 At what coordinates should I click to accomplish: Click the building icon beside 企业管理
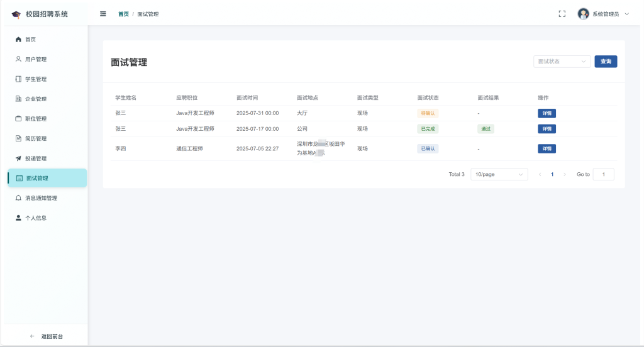[18, 99]
